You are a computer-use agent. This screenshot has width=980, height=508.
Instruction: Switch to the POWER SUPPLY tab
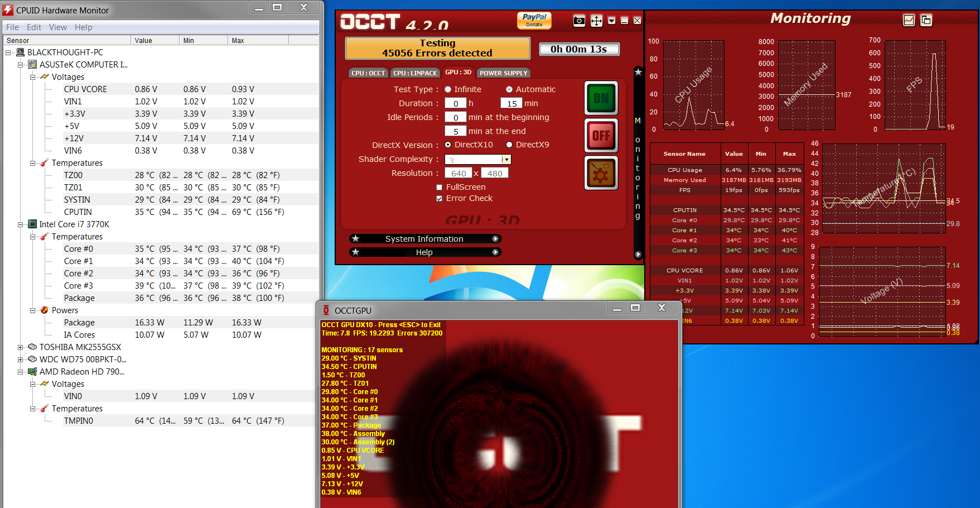click(504, 73)
